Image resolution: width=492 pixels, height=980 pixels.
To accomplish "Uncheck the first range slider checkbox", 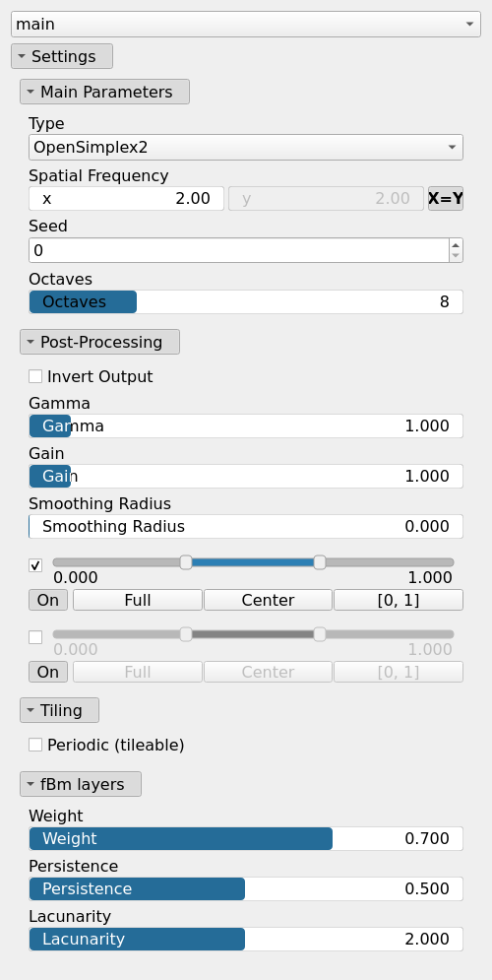I will coord(35,565).
